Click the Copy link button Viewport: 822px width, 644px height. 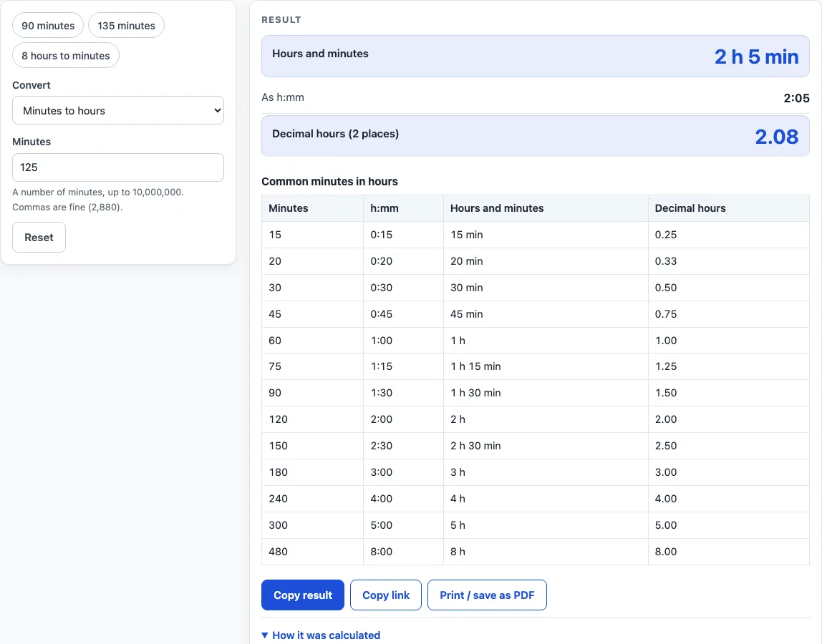(x=386, y=595)
